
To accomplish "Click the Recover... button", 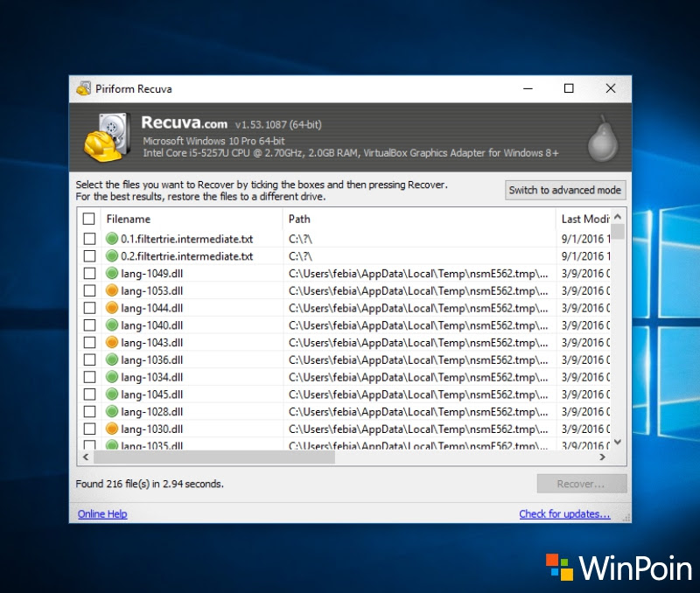I will [582, 484].
